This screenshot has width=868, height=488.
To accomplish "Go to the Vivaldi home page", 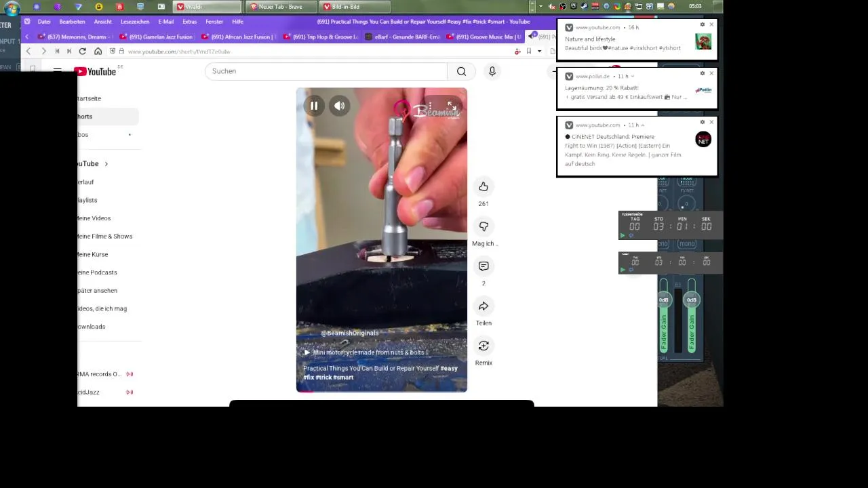I will (x=98, y=52).
